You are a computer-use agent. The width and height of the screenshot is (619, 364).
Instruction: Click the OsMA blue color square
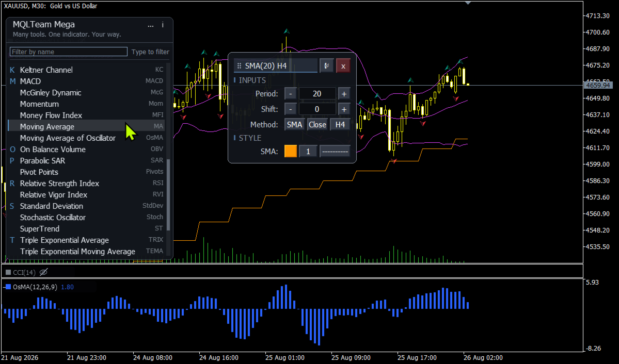point(8,287)
